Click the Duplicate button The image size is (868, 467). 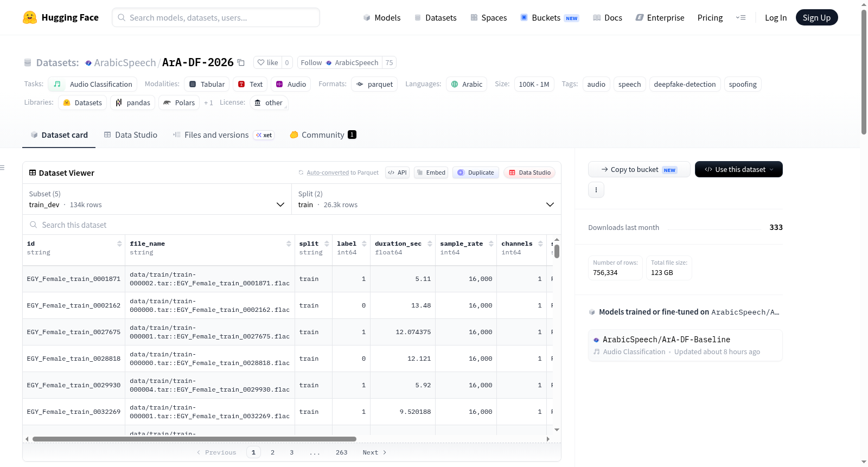475,172
